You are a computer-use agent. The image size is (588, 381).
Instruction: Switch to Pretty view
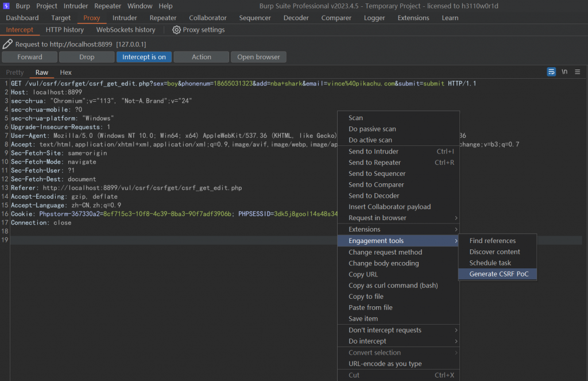(15, 72)
